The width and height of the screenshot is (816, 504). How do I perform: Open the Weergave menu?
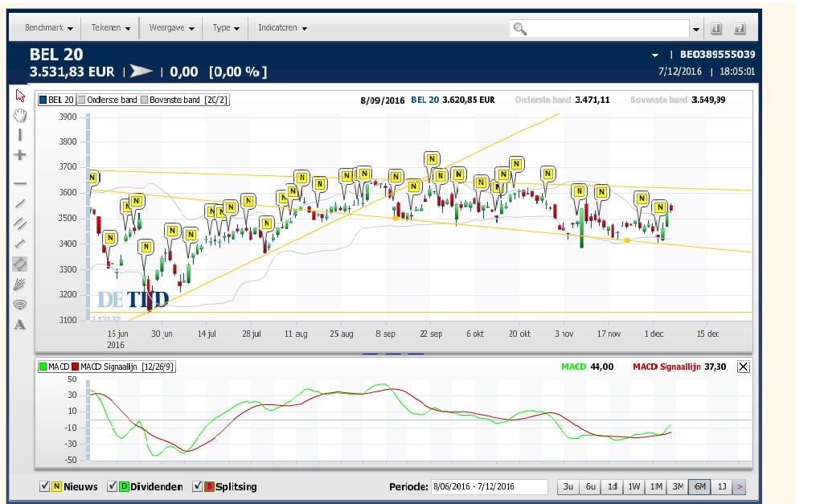click(172, 28)
